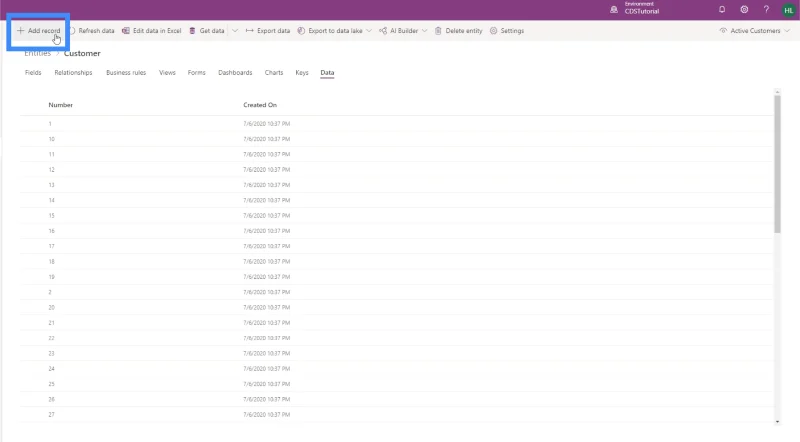Expand the AI Builder chevron
Image resolution: width=800 pixels, height=442 pixels.
[x=424, y=31]
